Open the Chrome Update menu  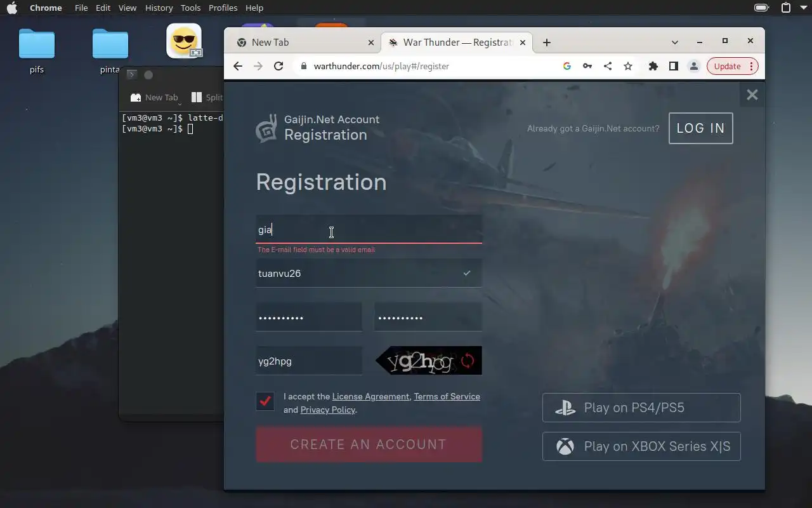click(x=732, y=66)
